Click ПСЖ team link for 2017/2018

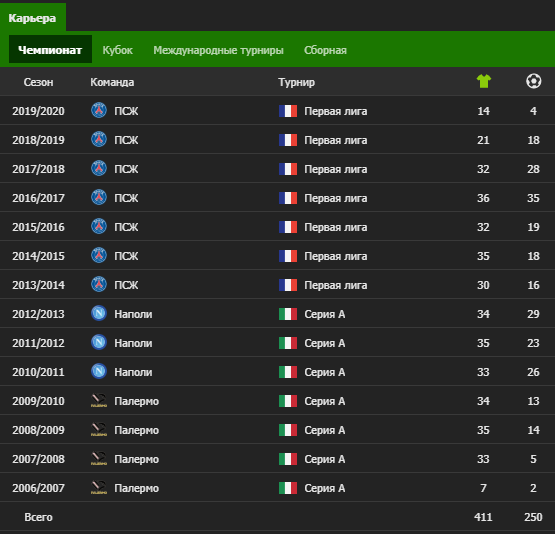(x=126, y=169)
